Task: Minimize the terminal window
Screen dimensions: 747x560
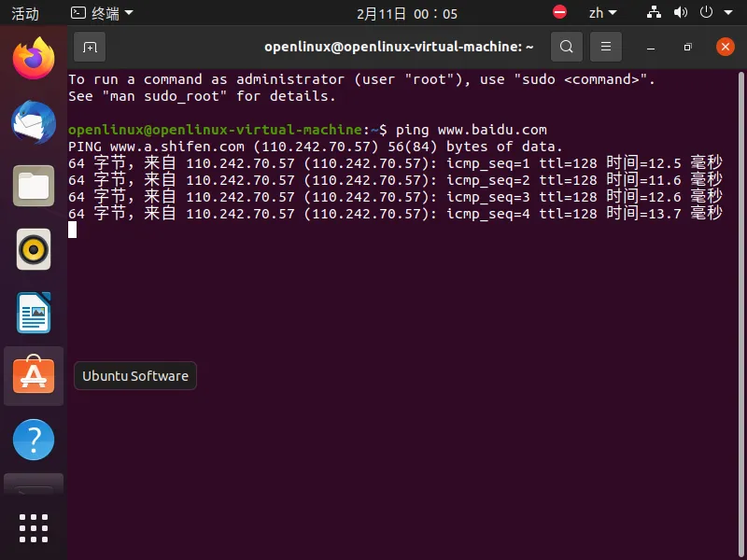Action: pos(651,47)
